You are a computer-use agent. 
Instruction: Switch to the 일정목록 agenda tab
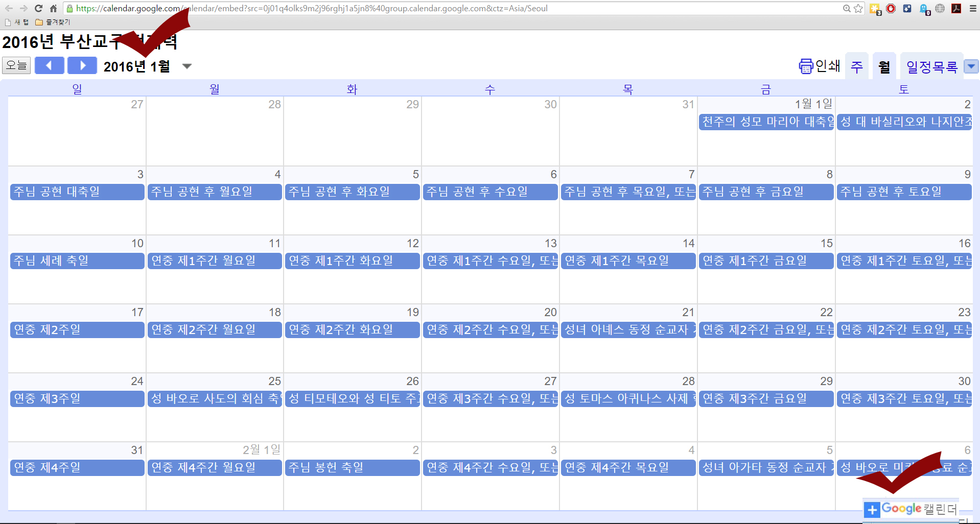coord(931,67)
